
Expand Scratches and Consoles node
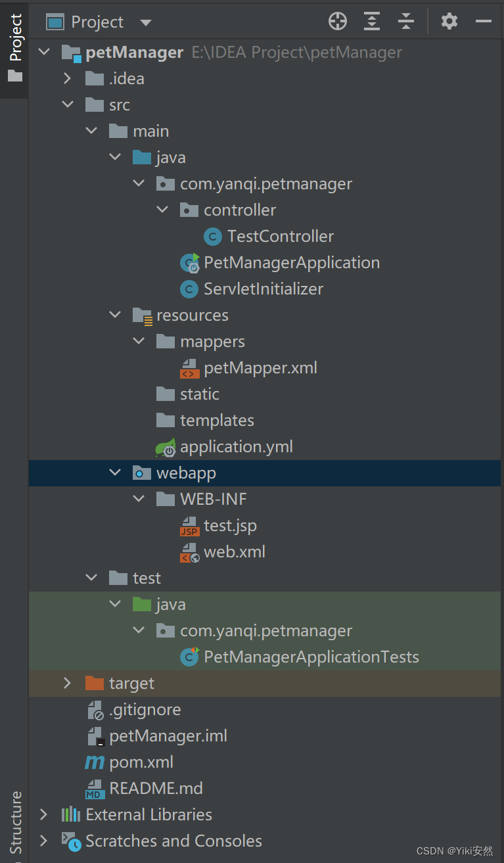pos(43,841)
